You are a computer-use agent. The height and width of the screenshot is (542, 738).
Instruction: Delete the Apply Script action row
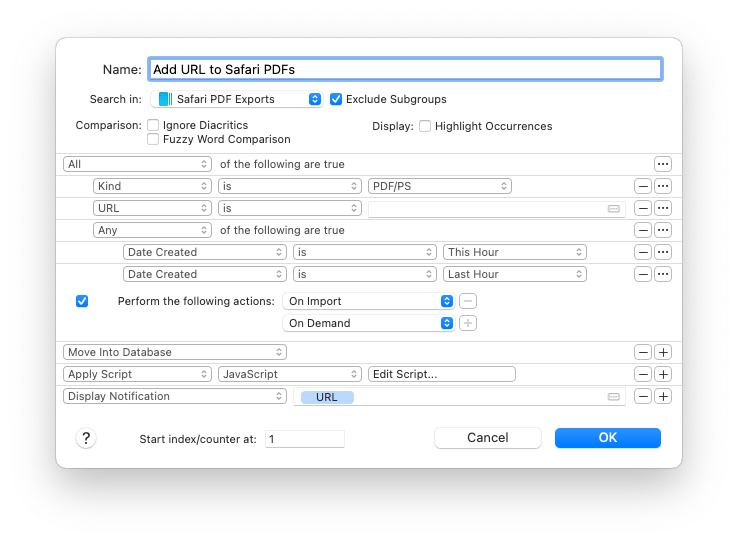(x=643, y=374)
